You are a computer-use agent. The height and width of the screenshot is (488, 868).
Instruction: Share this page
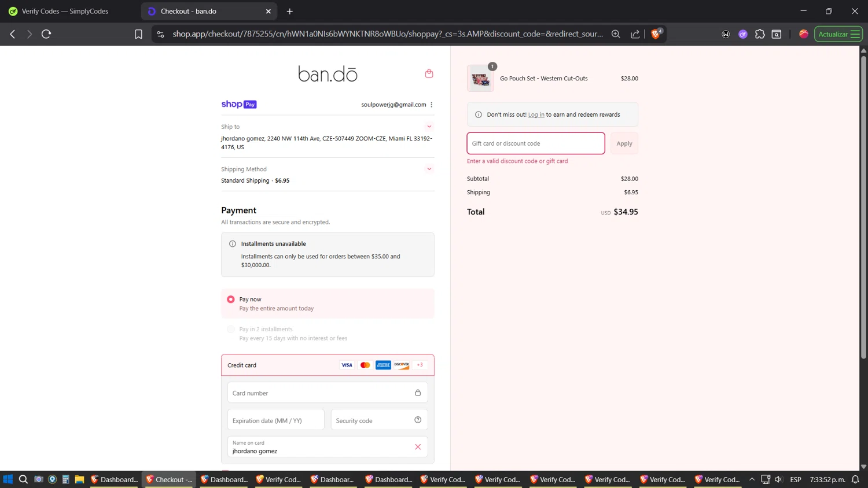point(635,34)
